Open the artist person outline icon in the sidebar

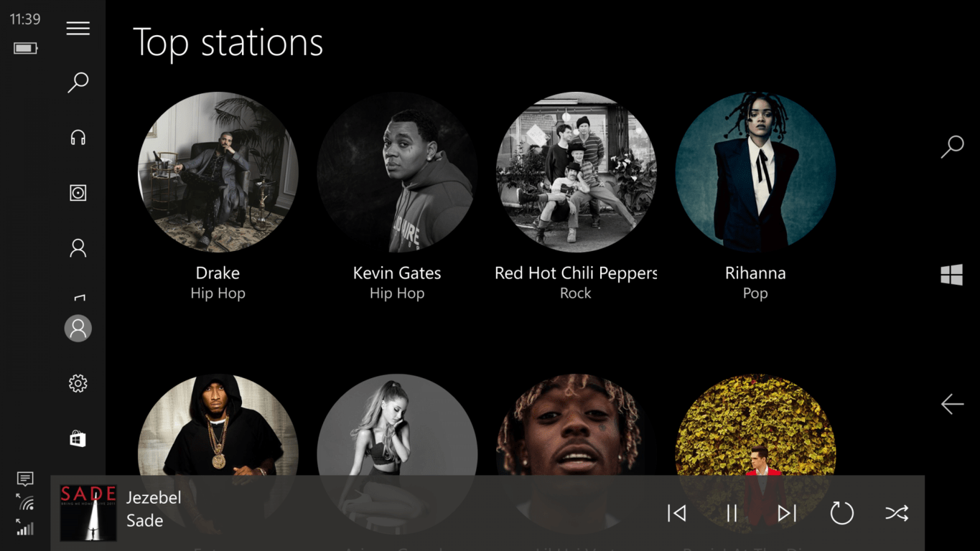[x=78, y=248]
